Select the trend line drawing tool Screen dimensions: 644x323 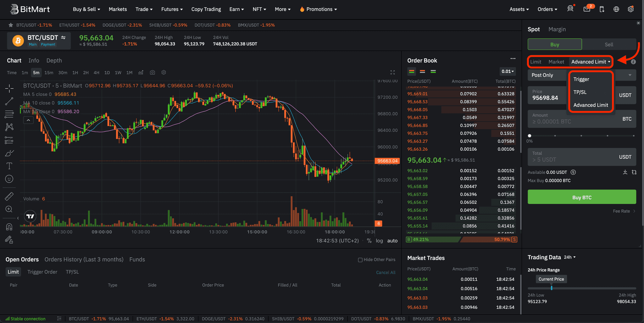(9, 101)
